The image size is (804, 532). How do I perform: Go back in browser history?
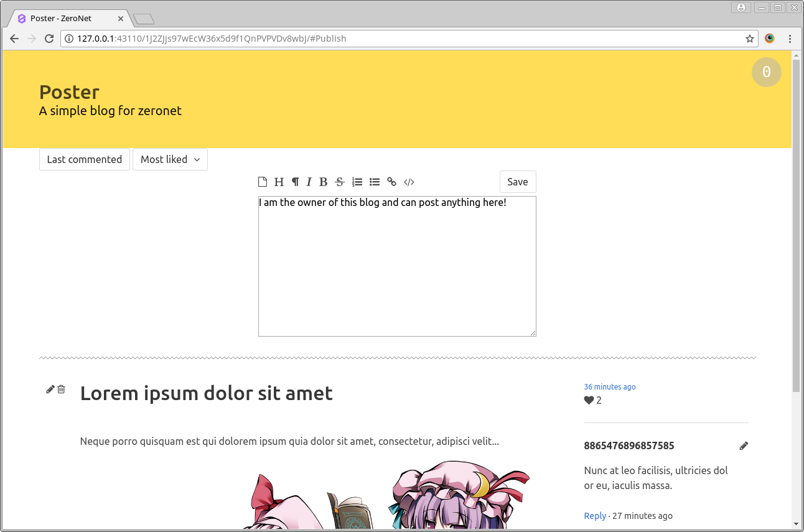(14, 39)
